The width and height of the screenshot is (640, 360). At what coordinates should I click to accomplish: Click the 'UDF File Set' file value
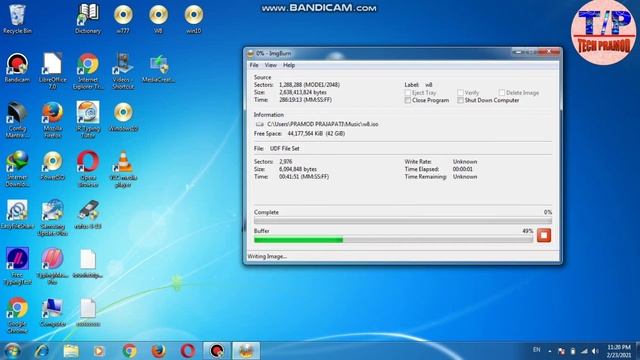click(284, 149)
